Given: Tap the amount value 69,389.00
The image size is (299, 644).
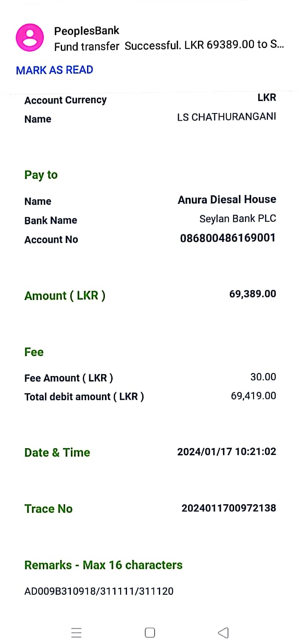Looking at the screenshot, I should click(252, 294).
